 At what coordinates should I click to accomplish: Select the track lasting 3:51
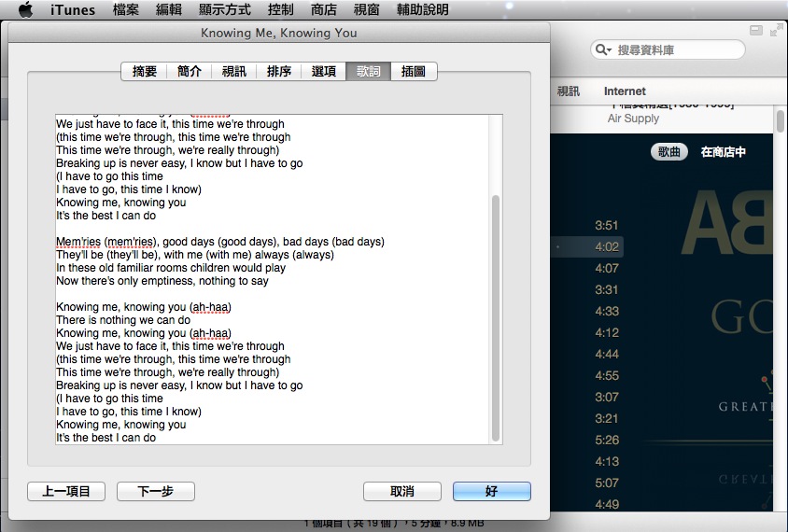606,225
